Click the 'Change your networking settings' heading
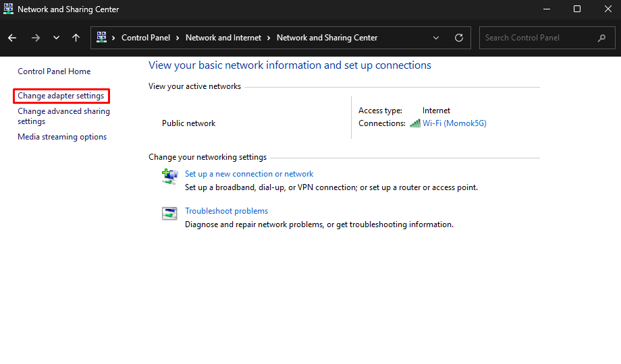The width and height of the screenshot is (621, 364). tap(207, 157)
